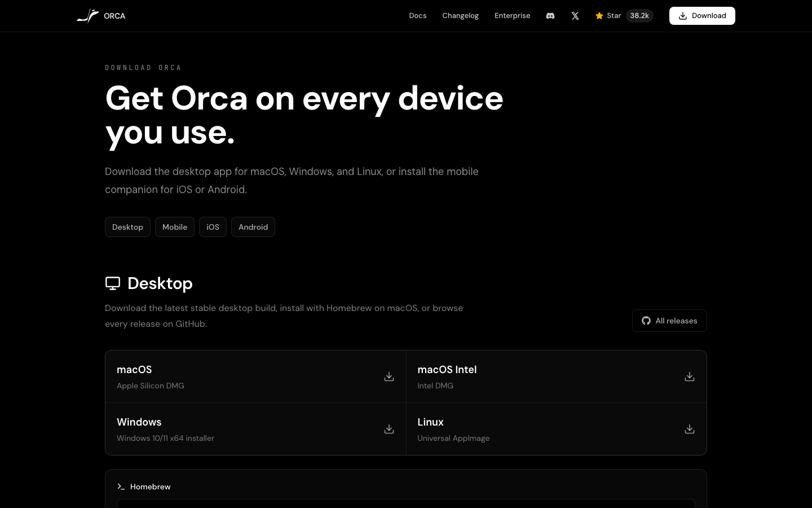Click the Linux card title

tap(431, 422)
